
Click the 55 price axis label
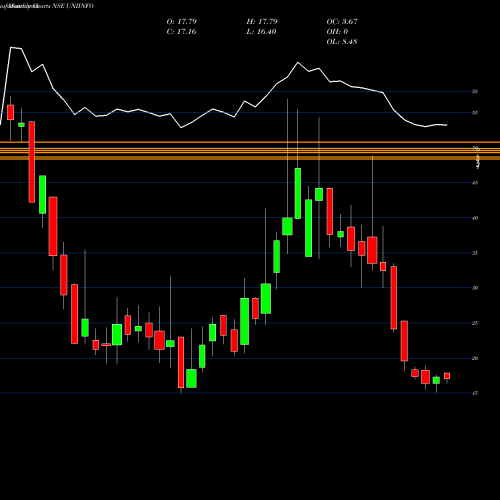pos(475,113)
